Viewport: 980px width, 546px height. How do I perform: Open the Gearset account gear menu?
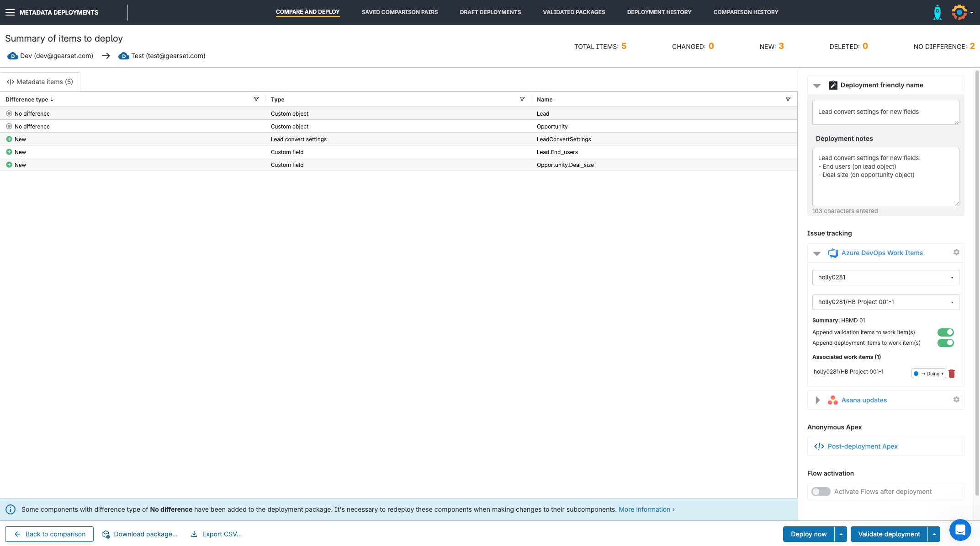(x=960, y=12)
